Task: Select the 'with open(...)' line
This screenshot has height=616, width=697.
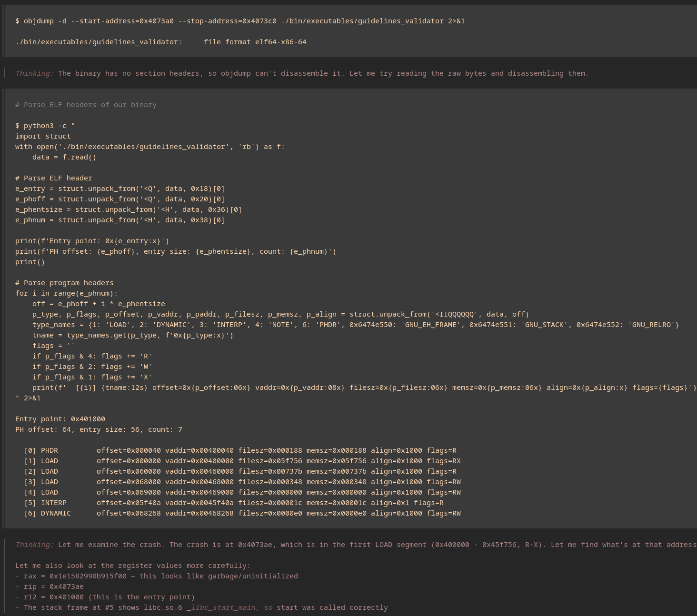Action: click(150, 147)
